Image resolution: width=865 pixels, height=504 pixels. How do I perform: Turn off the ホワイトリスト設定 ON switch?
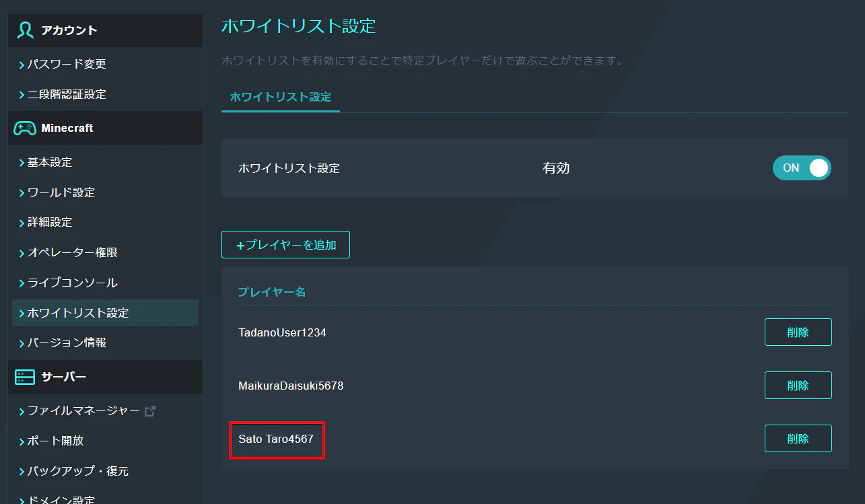tap(802, 168)
